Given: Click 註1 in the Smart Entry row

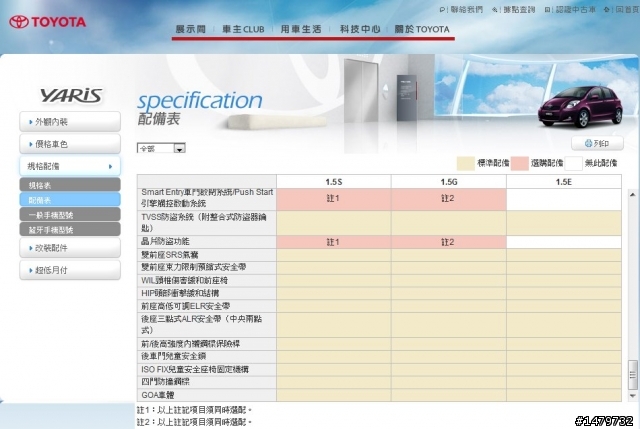Looking at the screenshot, I should coord(333,198).
